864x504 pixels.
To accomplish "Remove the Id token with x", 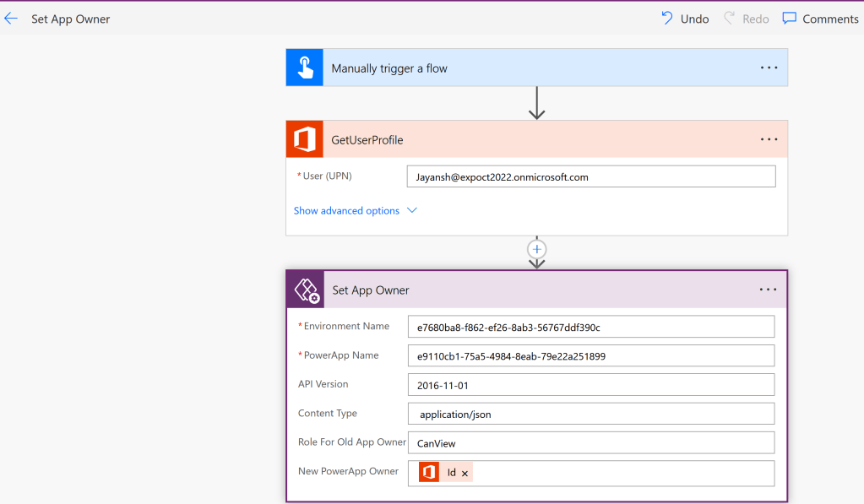I will tap(465, 474).
